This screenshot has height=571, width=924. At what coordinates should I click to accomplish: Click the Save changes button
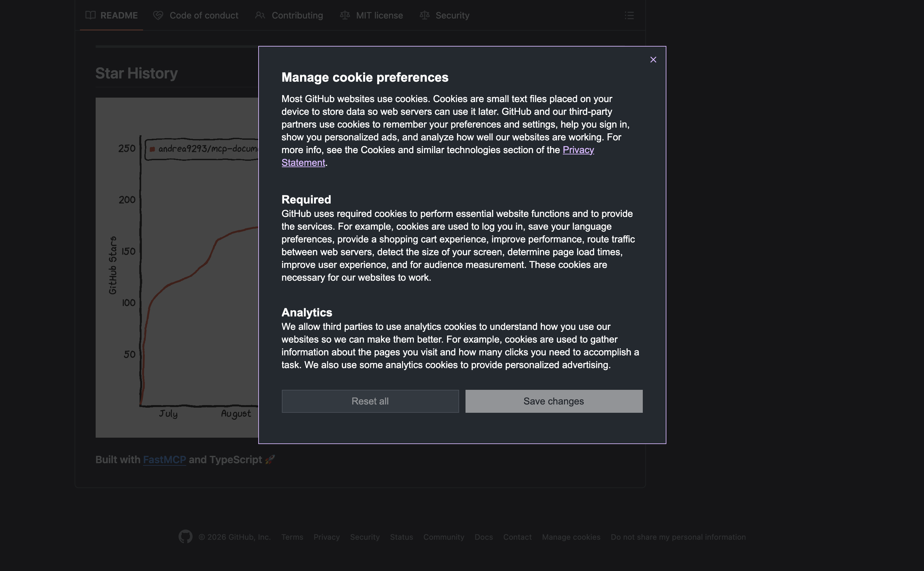pos(553,401)
